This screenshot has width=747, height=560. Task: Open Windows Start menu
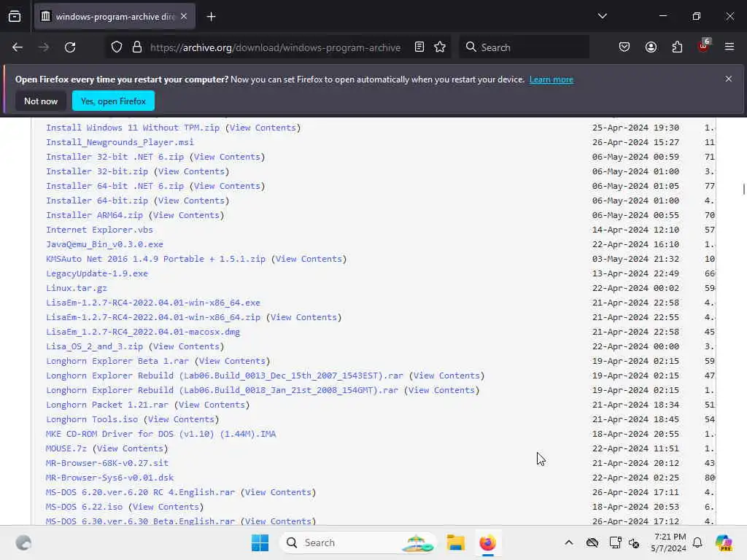pyautogui.click(x=260, y=542)
